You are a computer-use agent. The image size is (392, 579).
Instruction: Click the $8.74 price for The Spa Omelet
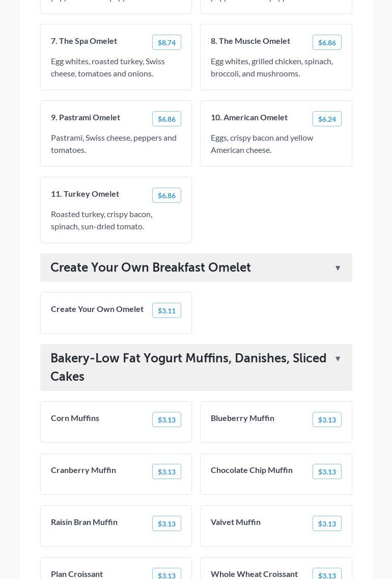pos(166,42)
